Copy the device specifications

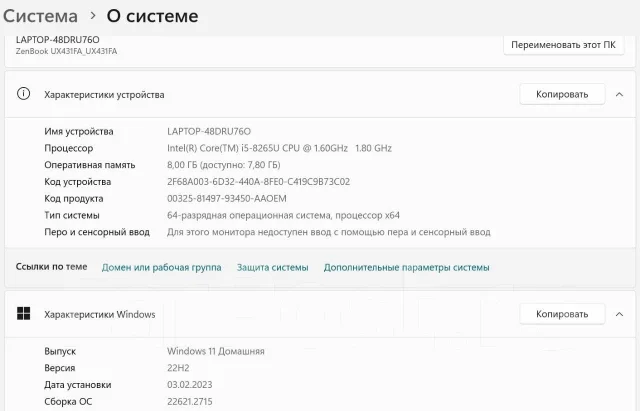[562, 94]
